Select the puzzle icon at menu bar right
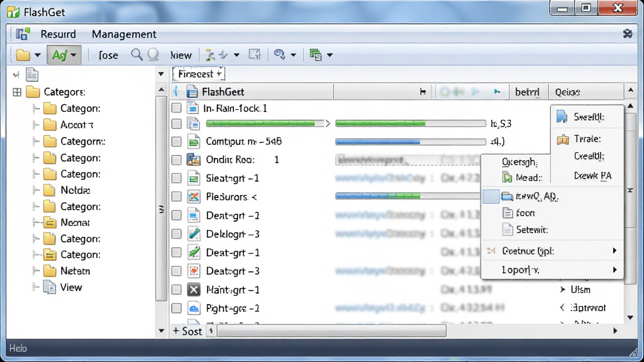Viewport: 644px width, 362px height. tap(627, 34)
